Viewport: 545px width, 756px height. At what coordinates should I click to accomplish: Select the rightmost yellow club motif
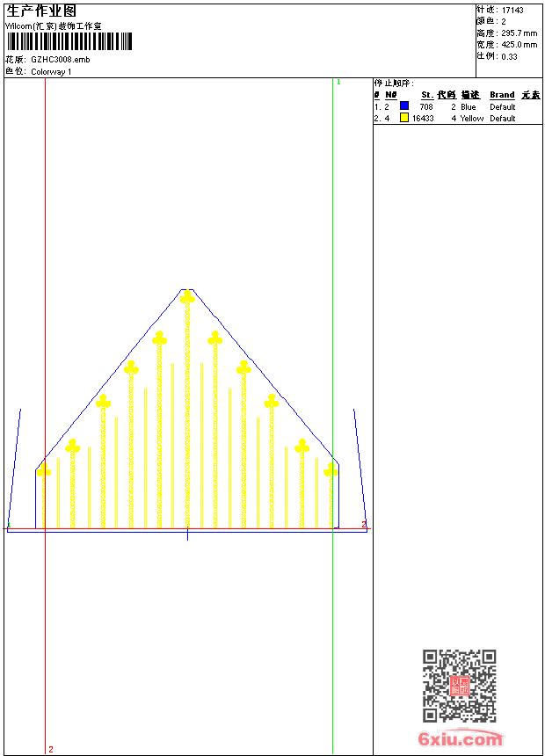(x=331, y=469)
